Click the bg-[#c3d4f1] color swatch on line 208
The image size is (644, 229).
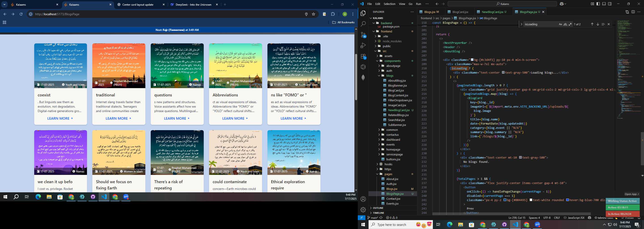[x=472, y=60]
